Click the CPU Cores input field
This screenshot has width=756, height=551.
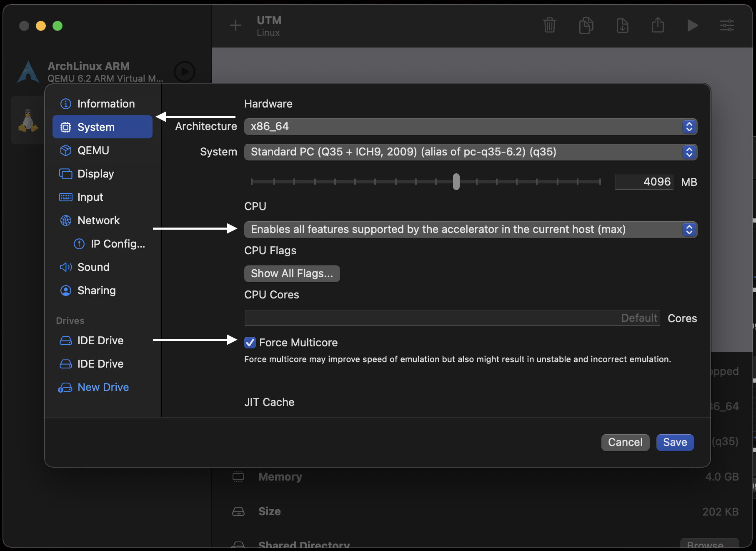(452, 318)
